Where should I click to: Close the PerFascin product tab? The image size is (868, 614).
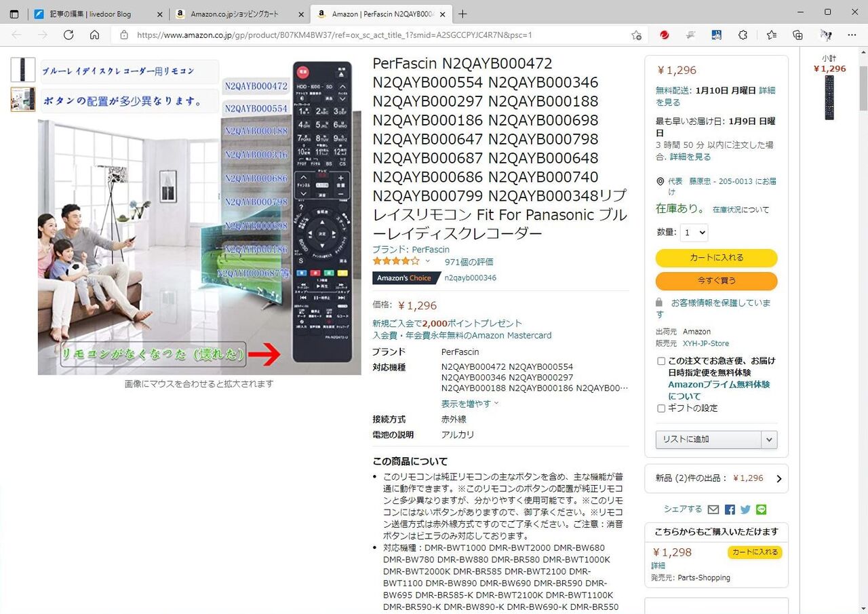point(442,14)
